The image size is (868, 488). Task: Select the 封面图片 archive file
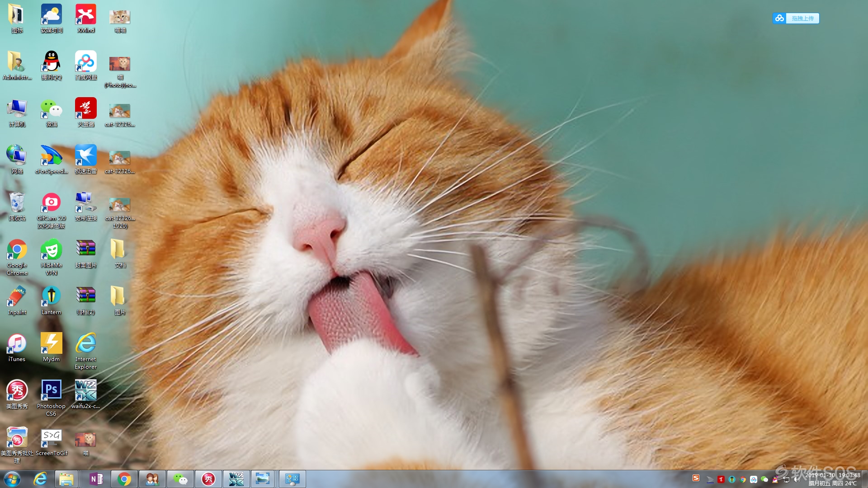[x=85, y=254]
